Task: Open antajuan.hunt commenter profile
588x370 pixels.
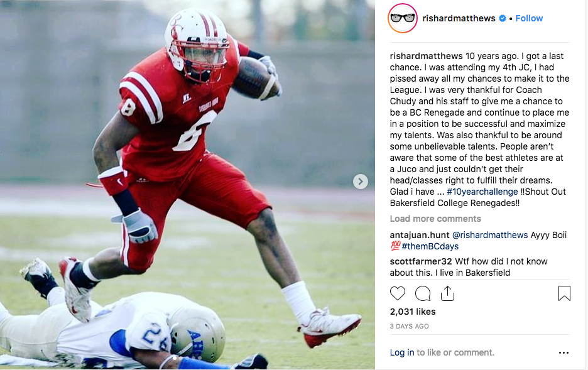Action: (x=419, y=235)
